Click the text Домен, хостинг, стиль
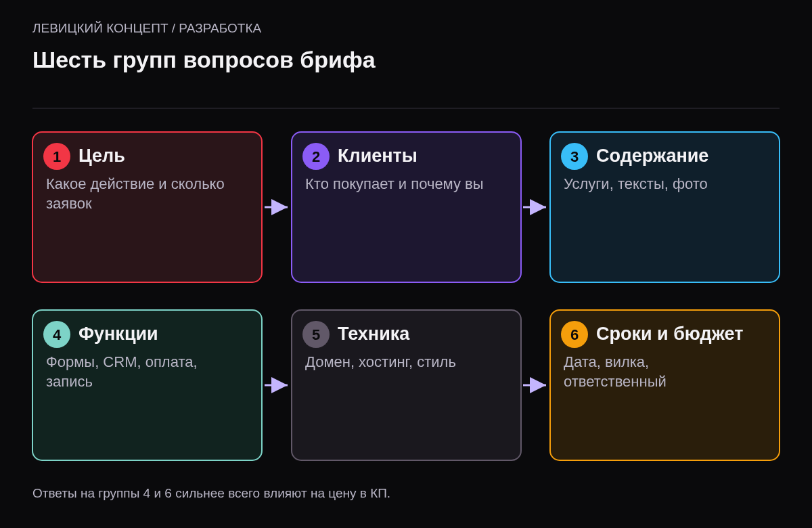Screen dimensions: 812x528 [x=380, y=362]
